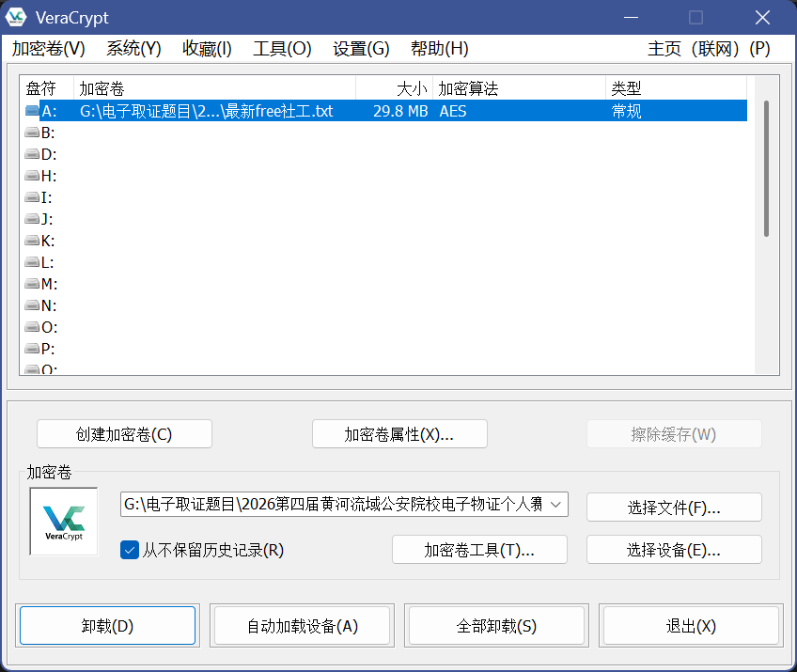Open 加密卷属性(X)... dialog
The width and height of the screenshot is (797, 672).
(x=399, y=434)
